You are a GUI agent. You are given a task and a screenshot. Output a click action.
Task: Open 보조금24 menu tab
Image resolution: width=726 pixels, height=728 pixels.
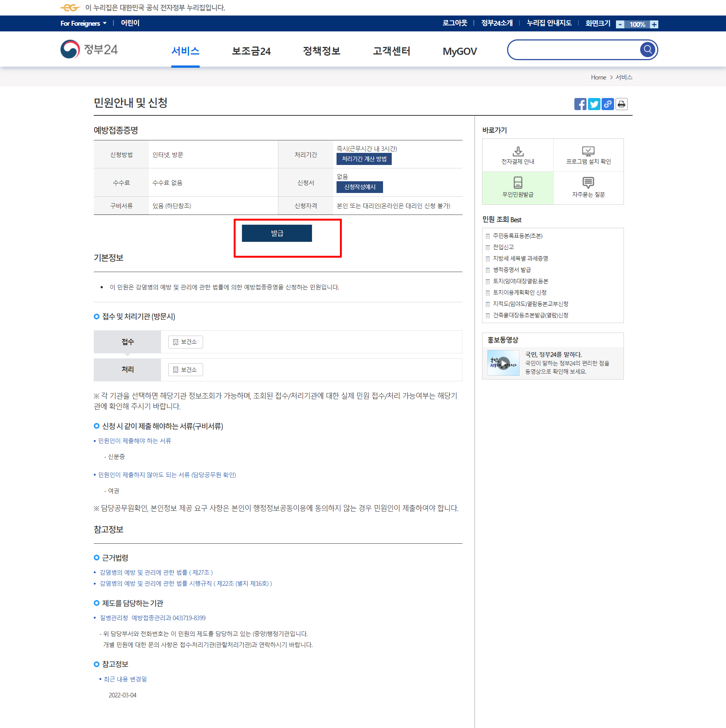[251, 51]
